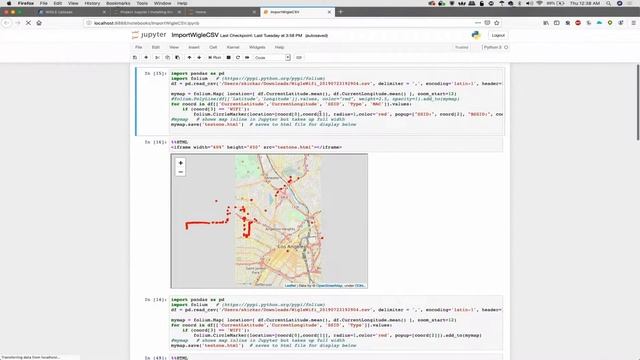Go to the browser home page

click(39, 23)
